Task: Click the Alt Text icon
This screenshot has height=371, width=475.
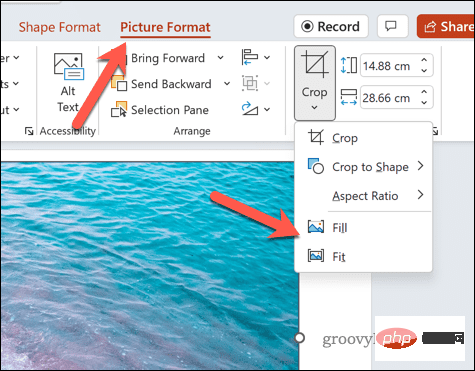Action: (x=69, y=67)
